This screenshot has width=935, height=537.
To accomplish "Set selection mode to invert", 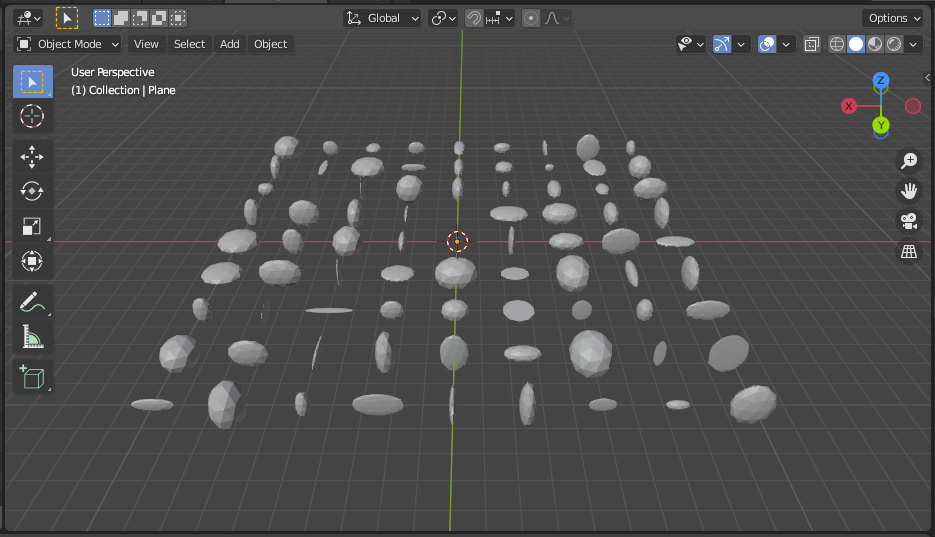I will tap(159, 18).
